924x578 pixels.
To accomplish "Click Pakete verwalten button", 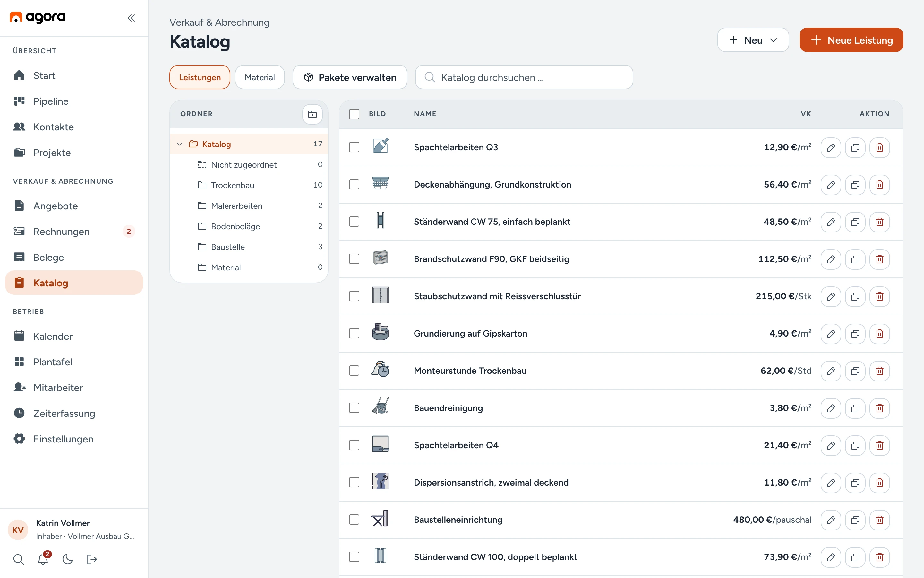I will [350, 77].
